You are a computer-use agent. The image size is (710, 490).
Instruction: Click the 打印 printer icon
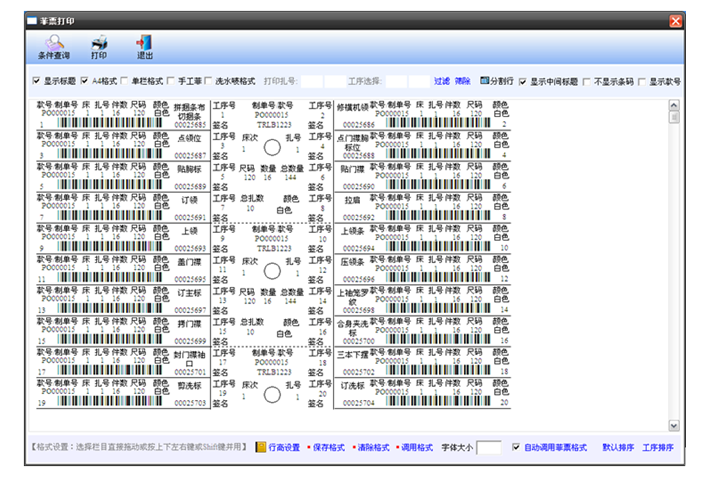point(100,42)
